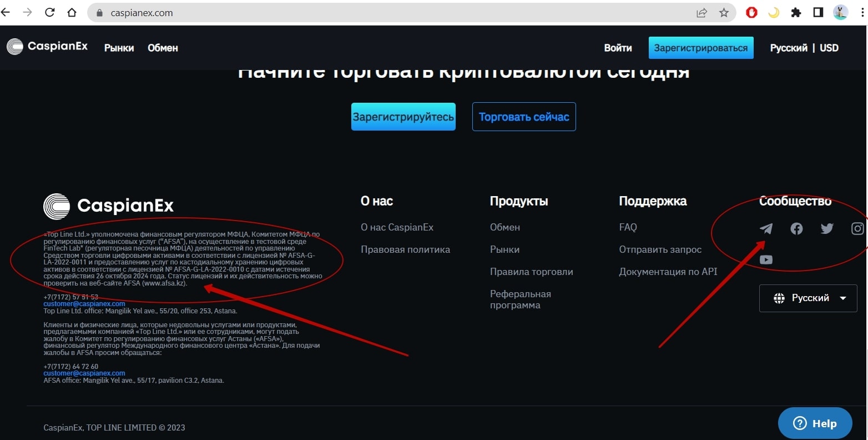This screenshot has height=440, width=868.
Task: Click the Поддержка heading
Action: pos(653,201)
